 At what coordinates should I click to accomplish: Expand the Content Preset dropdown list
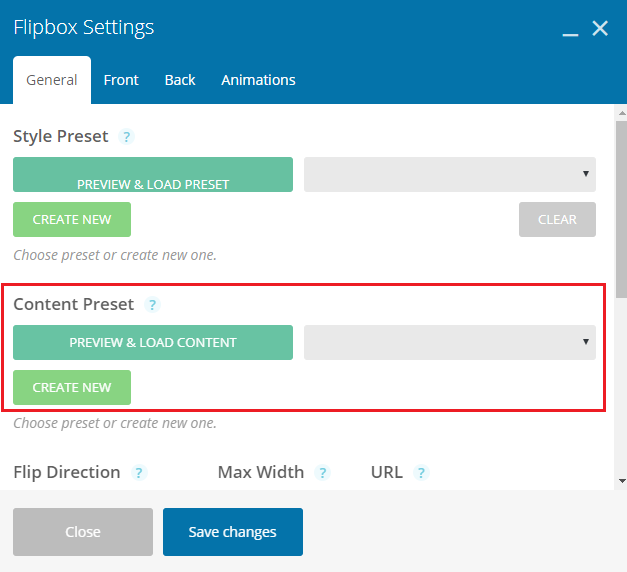450,342
